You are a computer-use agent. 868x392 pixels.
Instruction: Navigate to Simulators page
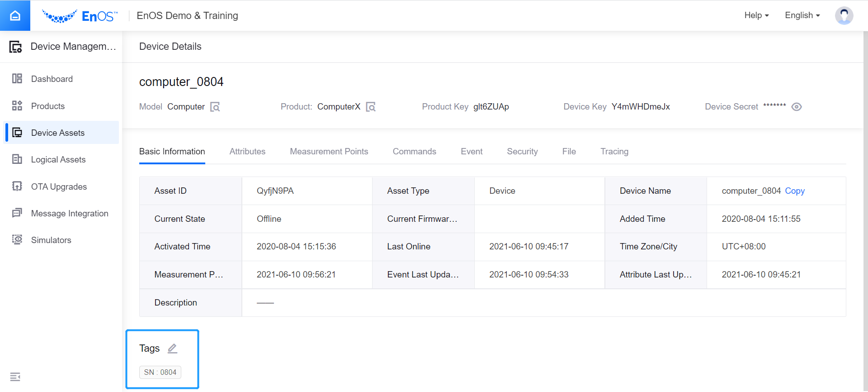click(x=51, y=240)
